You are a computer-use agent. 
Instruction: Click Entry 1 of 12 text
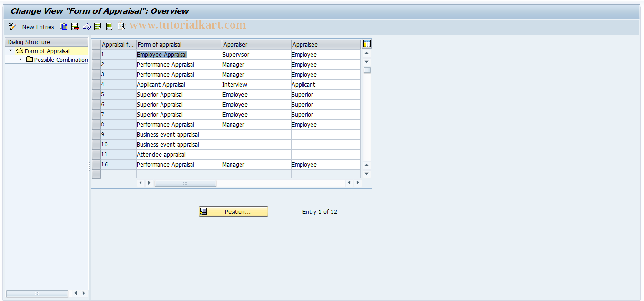tap(320, 211)
